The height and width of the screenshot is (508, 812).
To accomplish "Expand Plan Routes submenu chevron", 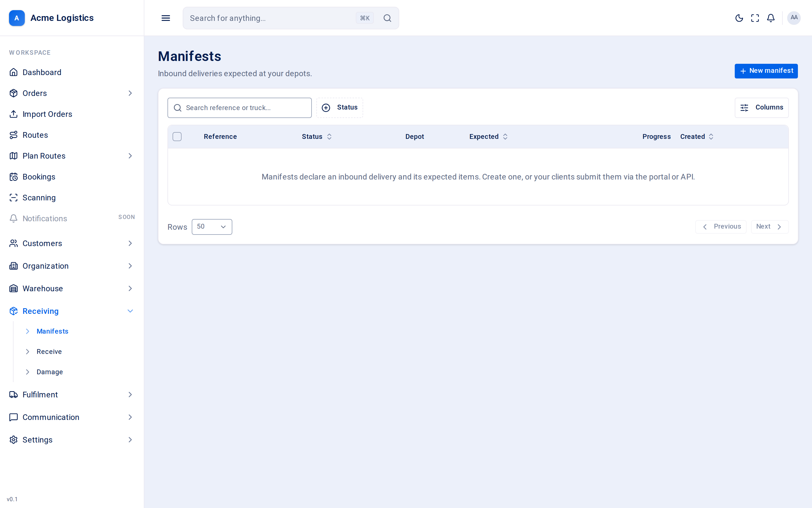I will (130, 156).
